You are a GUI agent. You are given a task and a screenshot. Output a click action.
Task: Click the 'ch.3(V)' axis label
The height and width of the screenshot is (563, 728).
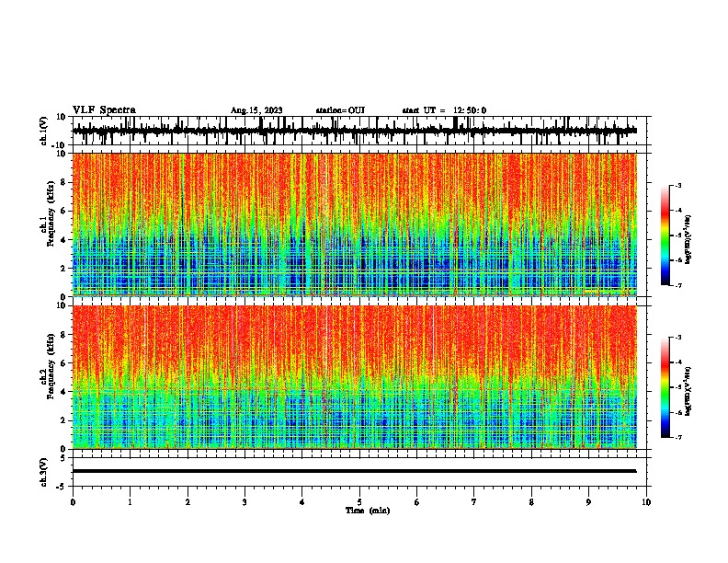(x=44, y=473)
